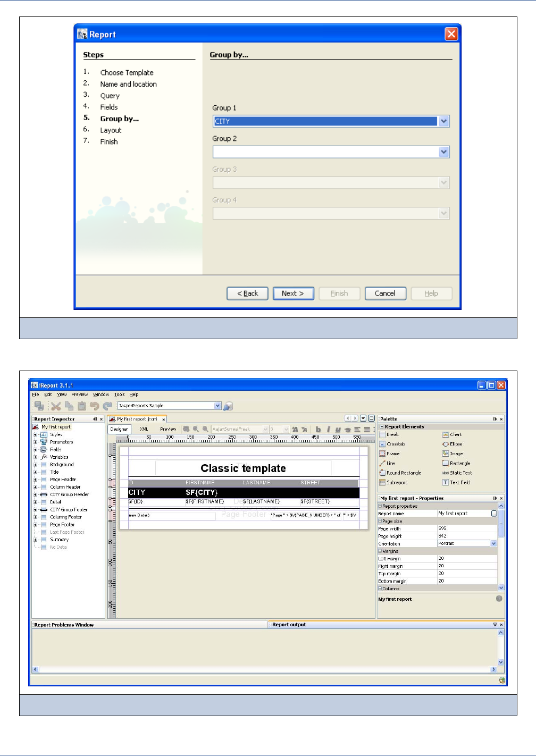536x756 pixels.
Task: Select the Static Text element in Palette
Action: pyautogui.click(x=457, y=473)
